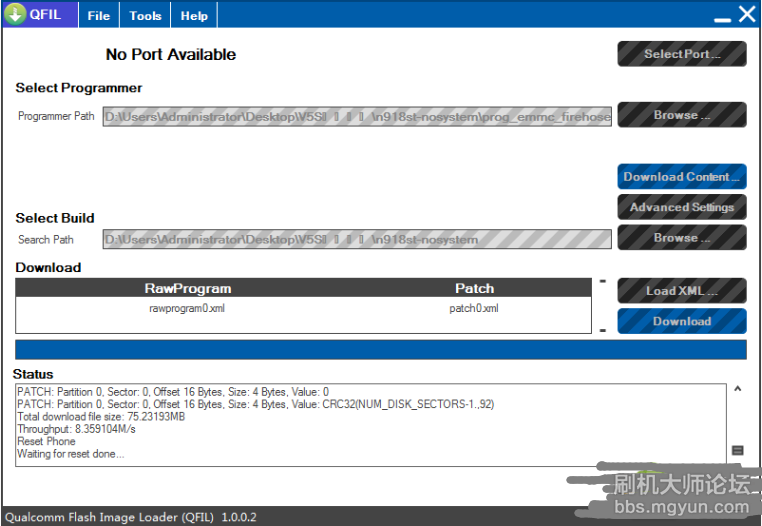Image resolution: width=762 pixels, height=526 pixels.
Task: Click the 'Reset Phone' status line
Action: (46, 441)
